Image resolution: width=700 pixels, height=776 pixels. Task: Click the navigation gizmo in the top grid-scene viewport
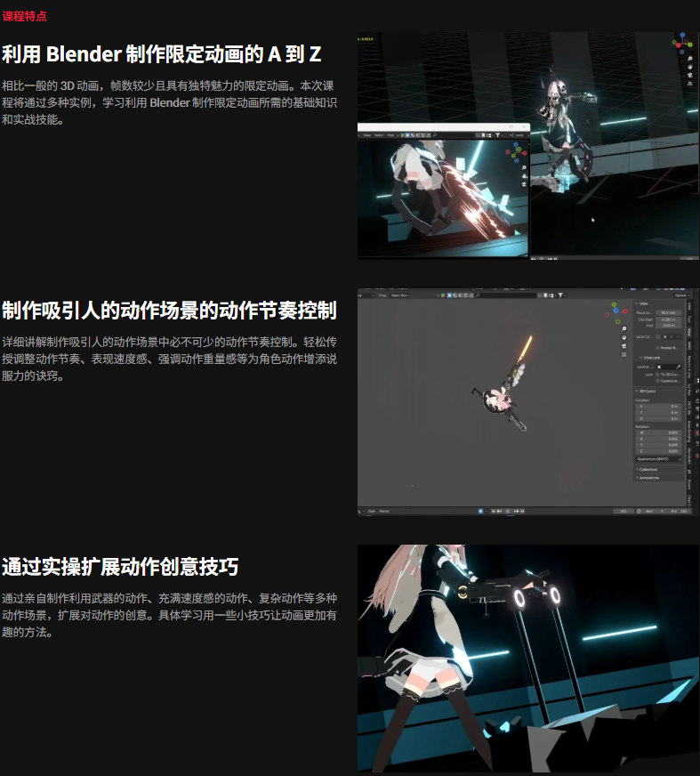(x=683, y=43)
